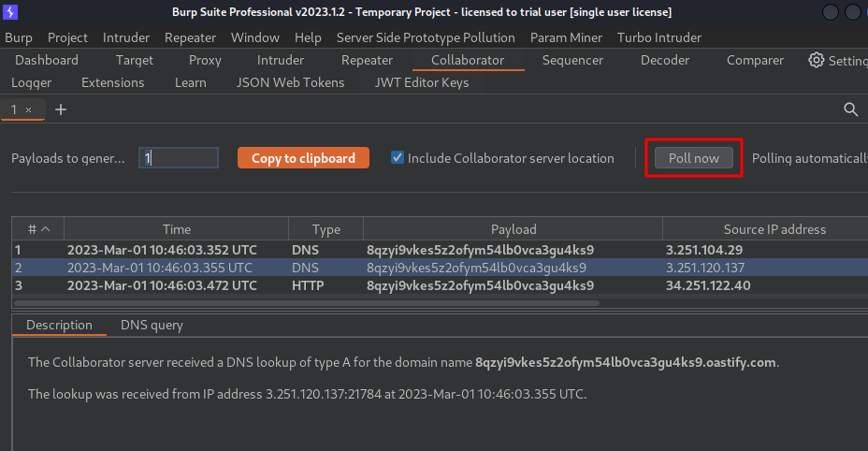Viewport: 868px width, 451px height.
Task: Toggle Include Collaborator server location checkbox
Action: click(397, 157)
